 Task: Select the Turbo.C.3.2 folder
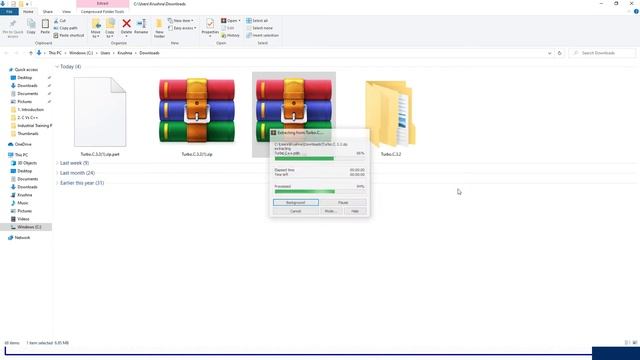tap(391, 116)
